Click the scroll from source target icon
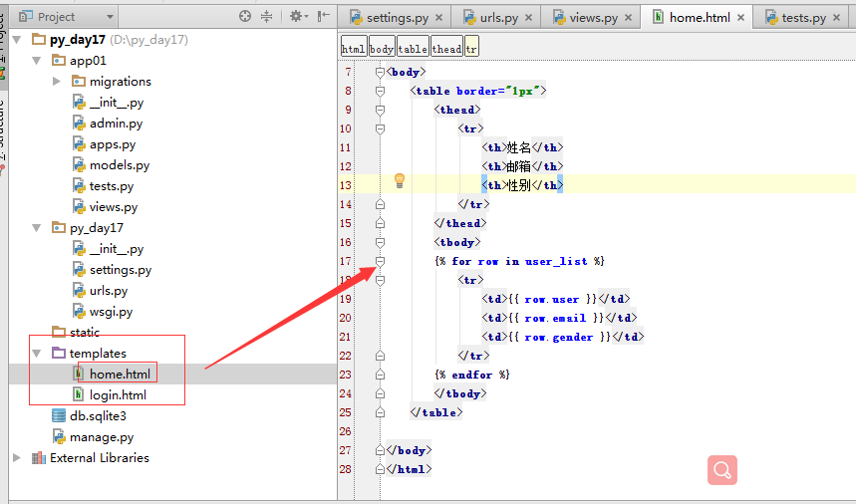The image size is (856, 504). pyautogui.click(x=245, y=17)
